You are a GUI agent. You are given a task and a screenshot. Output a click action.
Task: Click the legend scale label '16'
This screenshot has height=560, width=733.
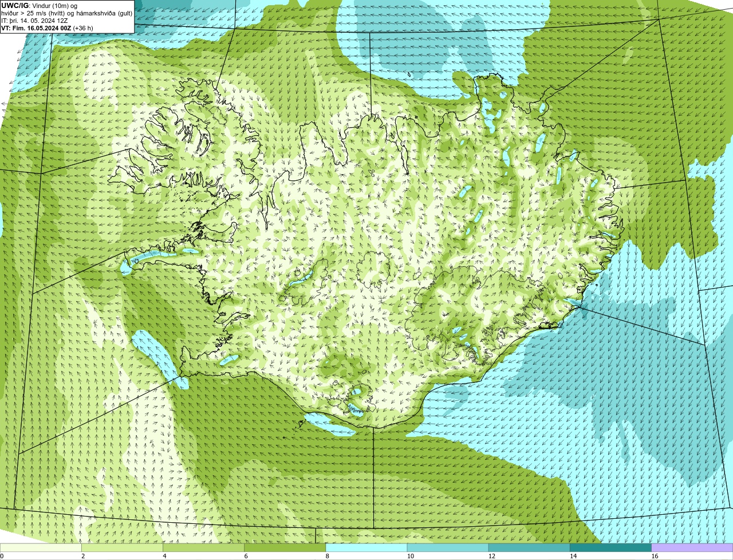pos(655,556)
